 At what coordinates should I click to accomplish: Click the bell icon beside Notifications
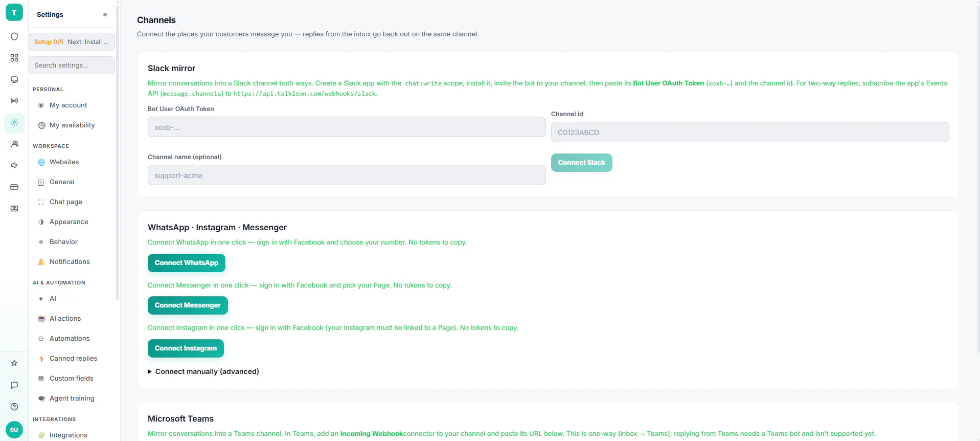pos(41,262)
